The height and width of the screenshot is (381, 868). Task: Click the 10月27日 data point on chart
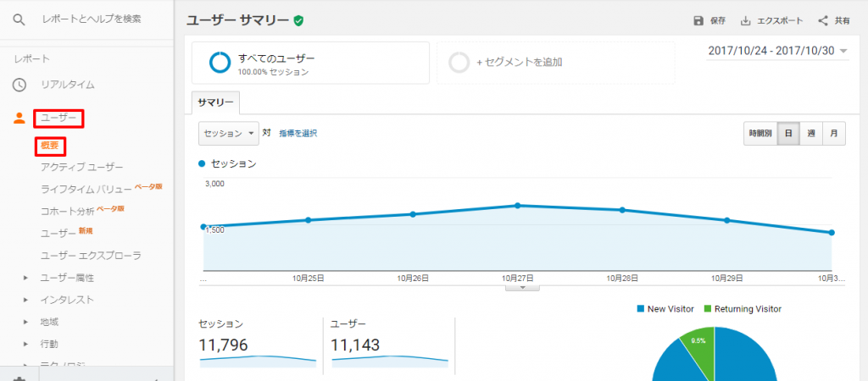click(x=518, y=205)
